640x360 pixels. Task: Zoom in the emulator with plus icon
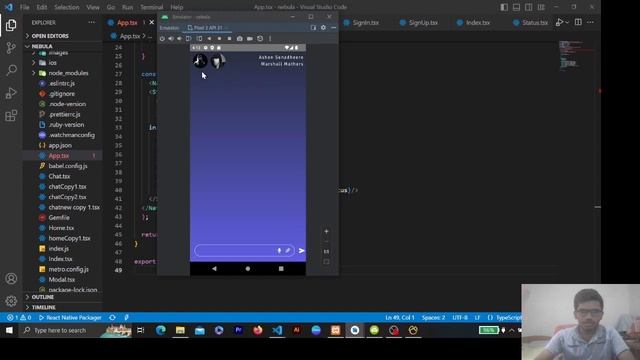326,231
